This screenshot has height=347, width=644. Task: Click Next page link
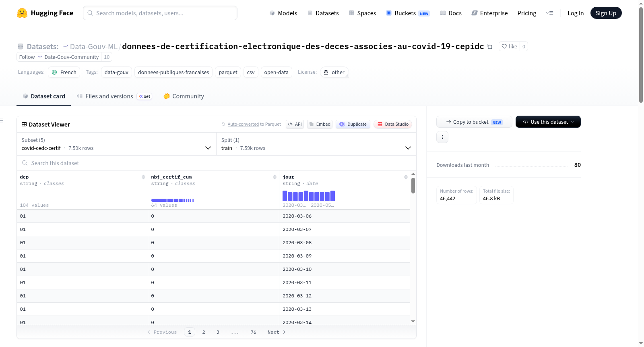tap(277, 332)
